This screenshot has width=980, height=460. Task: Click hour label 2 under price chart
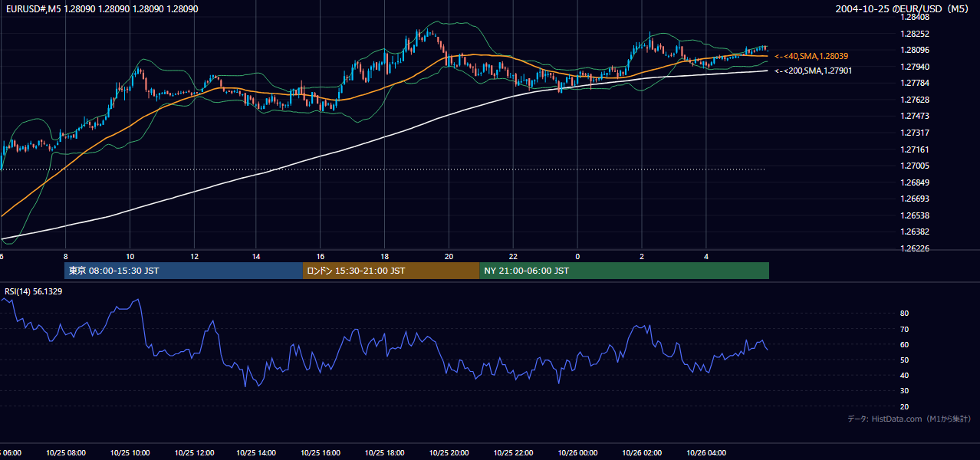pyautogui.click(x=642, y=256)
